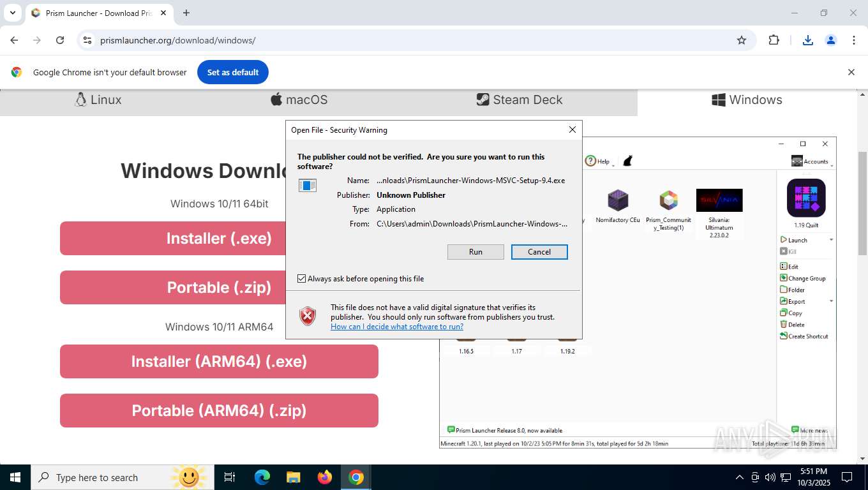This screenshot has height=490, width=868.
Task: Open the notification center
Action: 847,477
